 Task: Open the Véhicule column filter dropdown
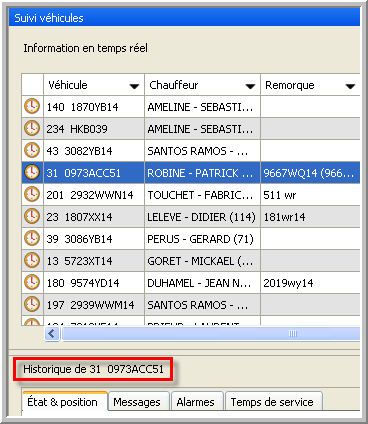pos(134,86)
